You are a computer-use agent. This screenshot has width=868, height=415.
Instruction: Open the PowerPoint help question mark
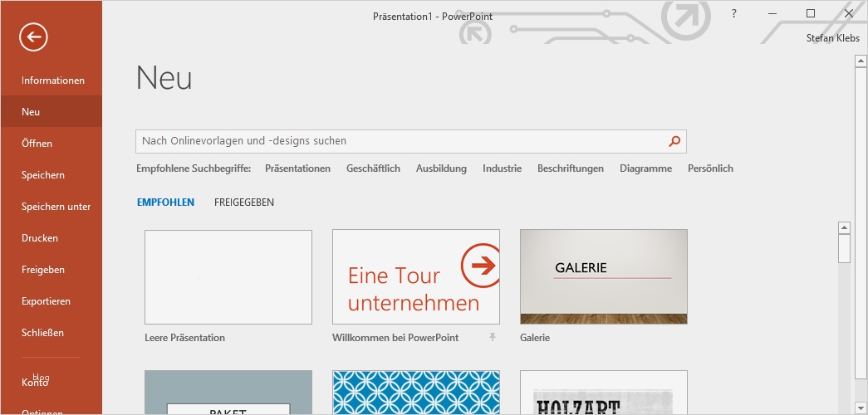(x=734, y=14)
